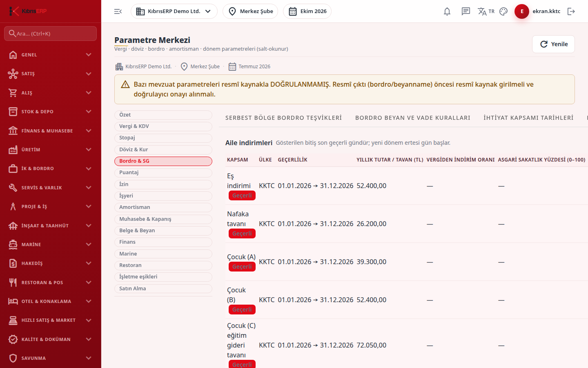The image size is (588, 368).
Task: Click the Finans & Muhasebe bank icon
Action: click(13, 131)
